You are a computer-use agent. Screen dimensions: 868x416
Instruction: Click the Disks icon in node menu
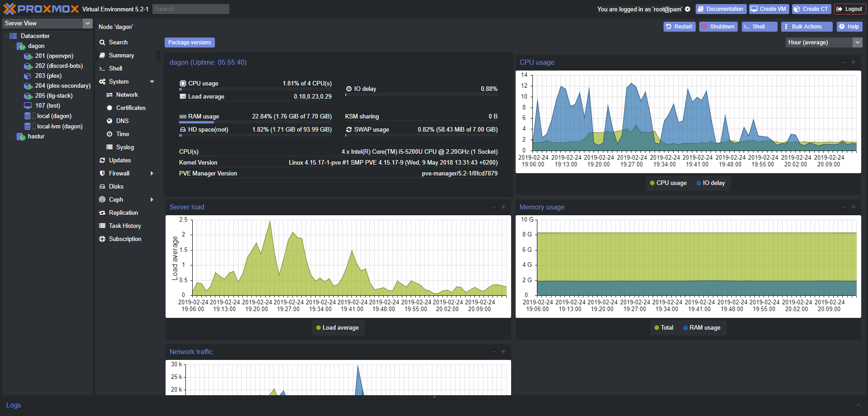pyautogui.click(x=102, y=187)
